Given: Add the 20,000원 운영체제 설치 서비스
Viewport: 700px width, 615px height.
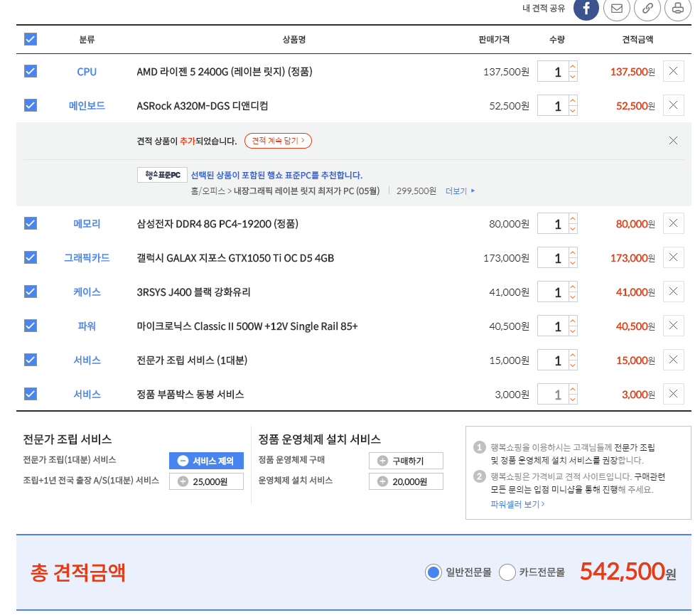Looking at the screenshot, I should (x=406, y=481).
